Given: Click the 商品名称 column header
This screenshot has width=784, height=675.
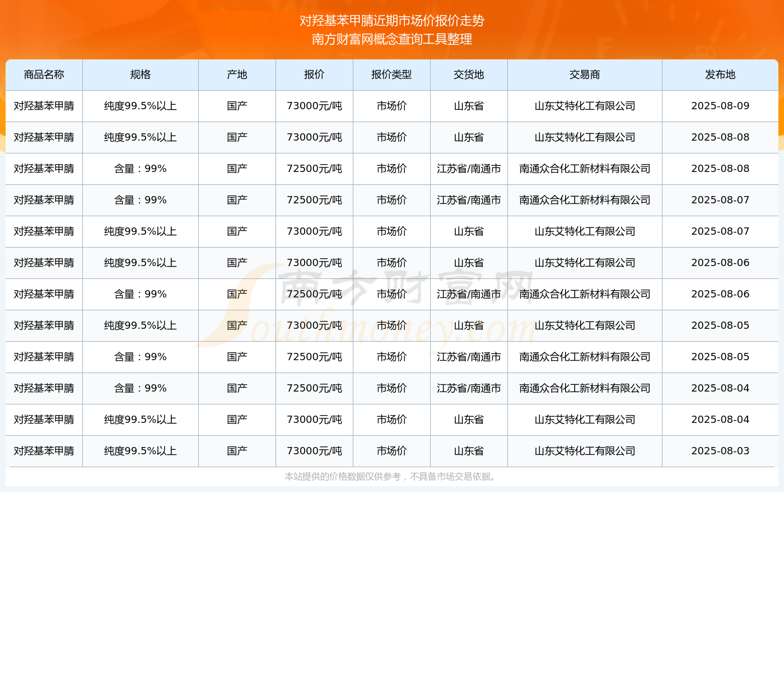Looking at the screenshot, I should click(44, 75).
